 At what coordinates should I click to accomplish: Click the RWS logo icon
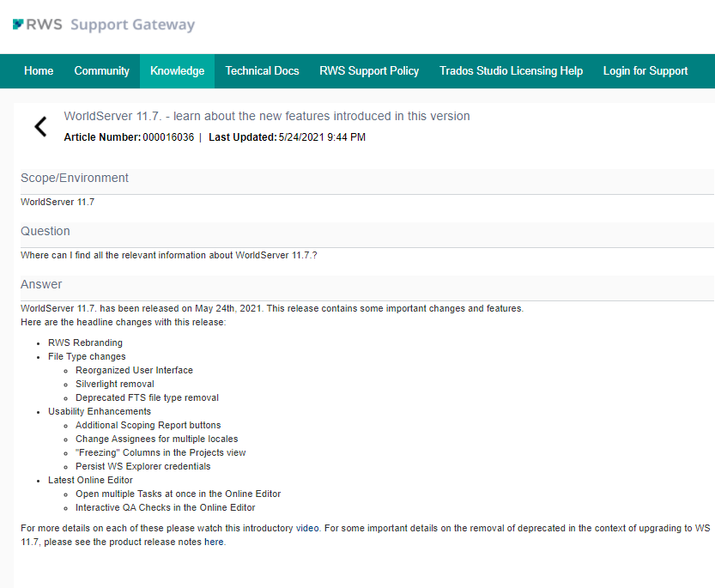point(18,24)
